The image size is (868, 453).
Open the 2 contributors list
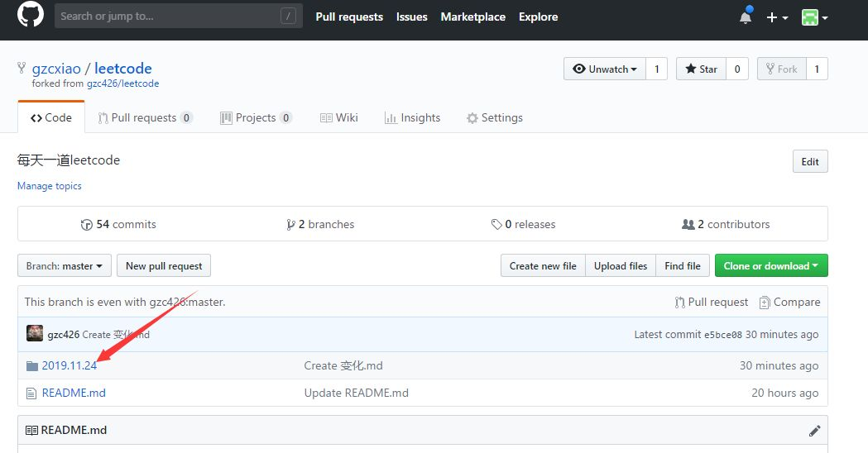point(725,225)
